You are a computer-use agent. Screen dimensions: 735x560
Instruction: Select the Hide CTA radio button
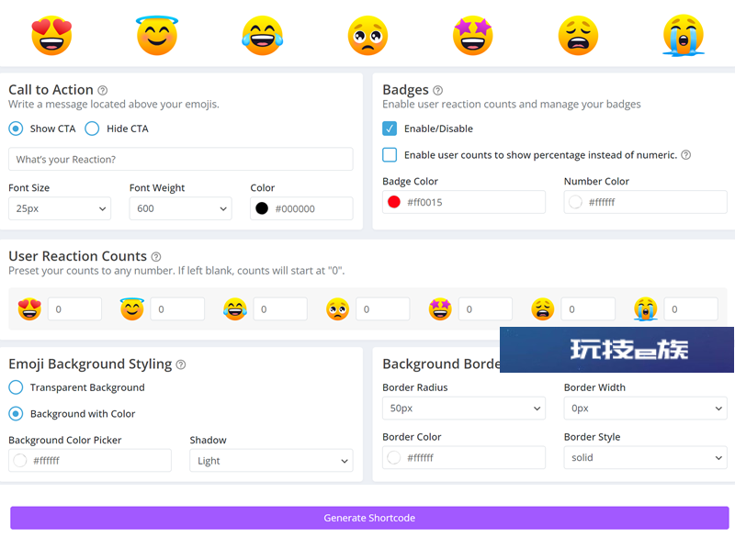(x=92, y=129)
